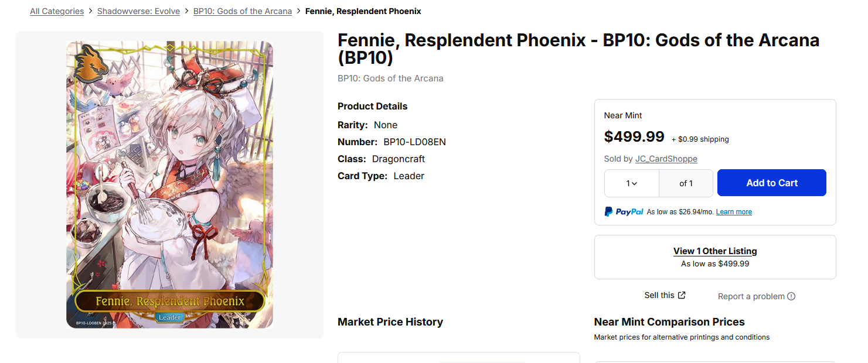Click the BP10: Gods of the Arcana subtitle
868x363 pixels.
tap(390, 78)
